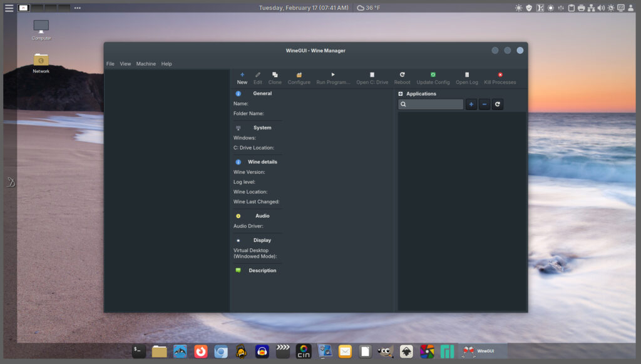This screenshot has width=641, height=364.
Task: Click the plus button under Applications
Action: (471, 104)
